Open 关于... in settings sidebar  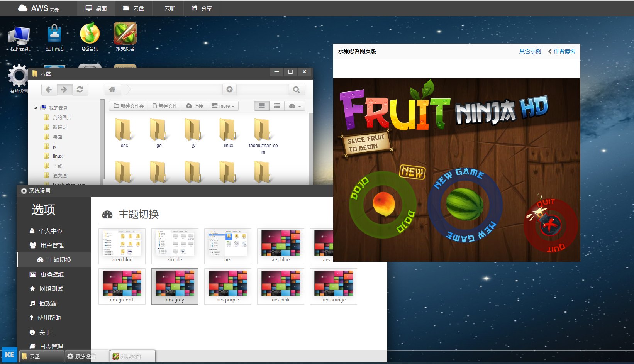point(54,332)
